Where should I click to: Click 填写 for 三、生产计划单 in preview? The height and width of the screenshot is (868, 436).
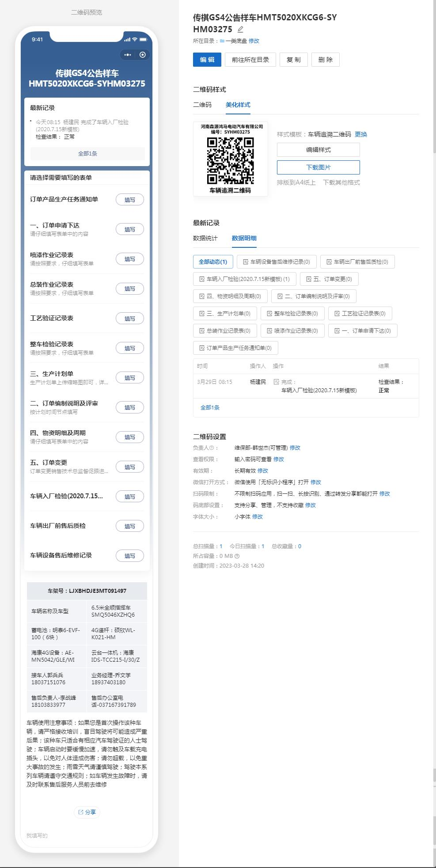[130, 378]
